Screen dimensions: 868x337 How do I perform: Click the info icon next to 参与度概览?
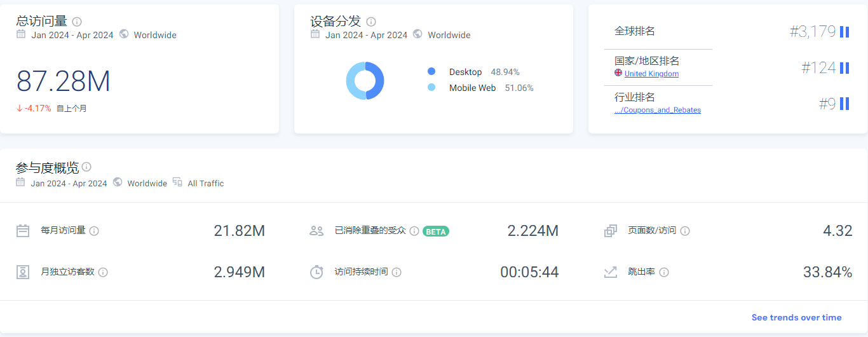click(86, 167)
